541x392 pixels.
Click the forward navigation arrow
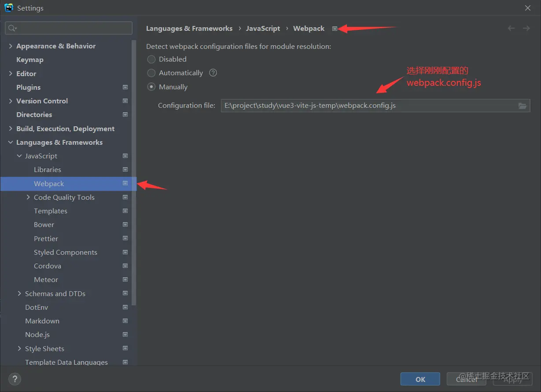(526, 28)
